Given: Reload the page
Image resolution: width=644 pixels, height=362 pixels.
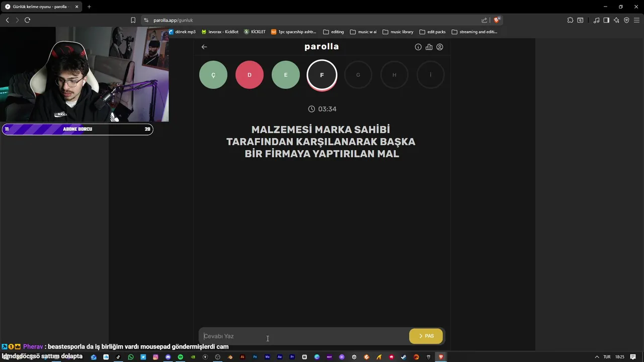Looking at the screenshot, I should [x=27, y=20].
